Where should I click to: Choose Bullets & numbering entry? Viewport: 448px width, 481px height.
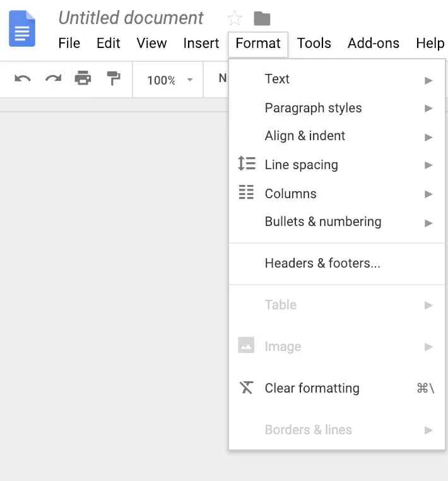[x=337, y=222]
